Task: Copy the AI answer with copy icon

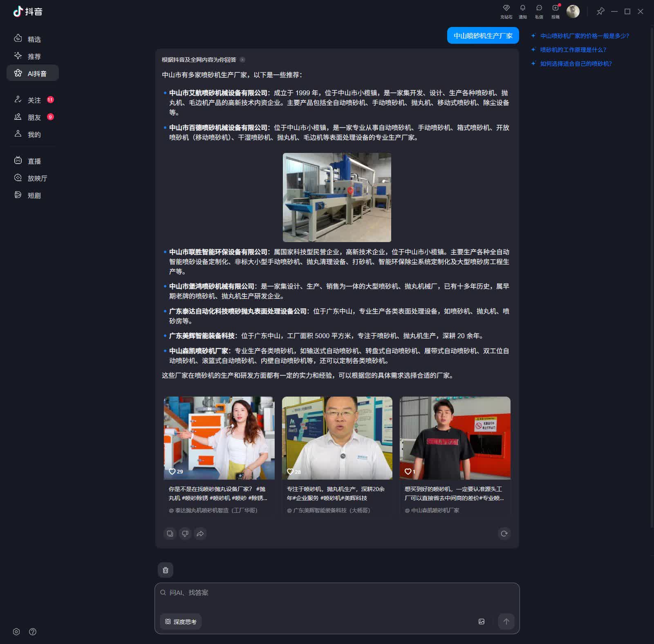Action: (170, 533)
